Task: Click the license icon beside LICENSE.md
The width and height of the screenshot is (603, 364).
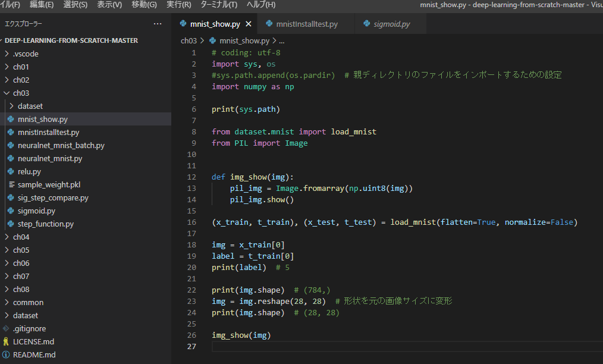Action: [x=6, y=341]
